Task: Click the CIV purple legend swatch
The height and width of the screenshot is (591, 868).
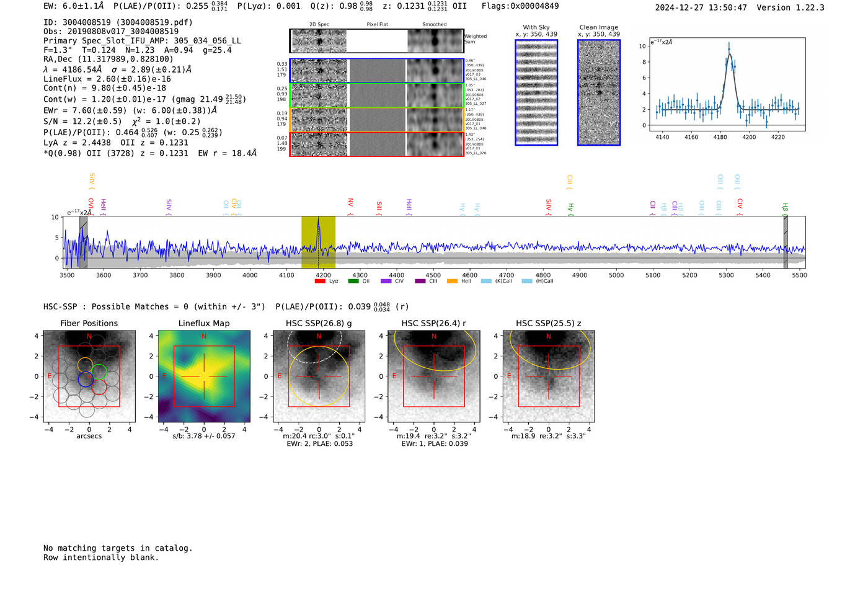Action: [386, 281]
